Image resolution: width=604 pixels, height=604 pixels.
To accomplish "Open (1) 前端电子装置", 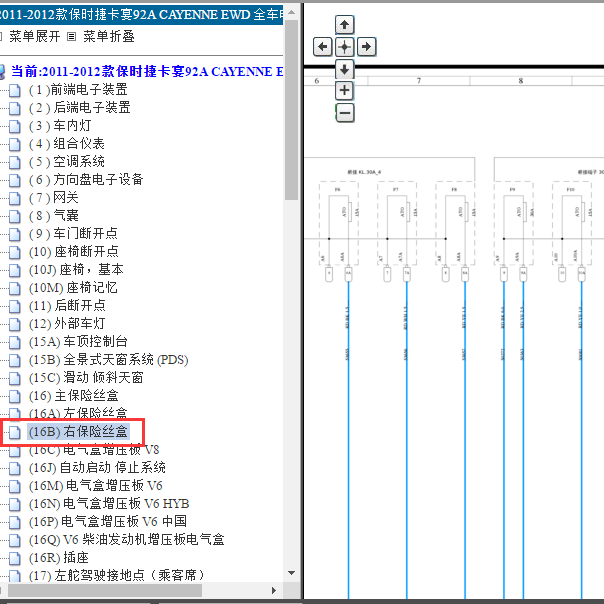I will [x=78, y=90].
